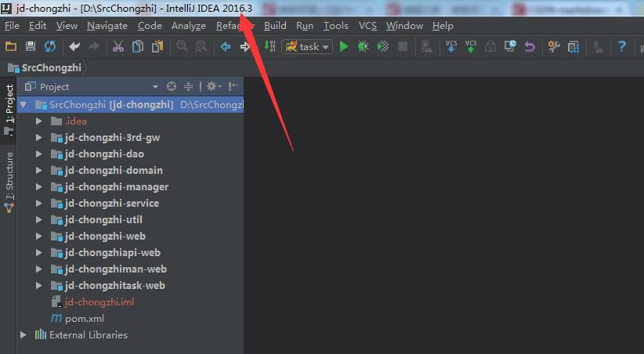Open the task run configuration dropdown
Viewport: 644px width, 354px height.
pos(307,46)
